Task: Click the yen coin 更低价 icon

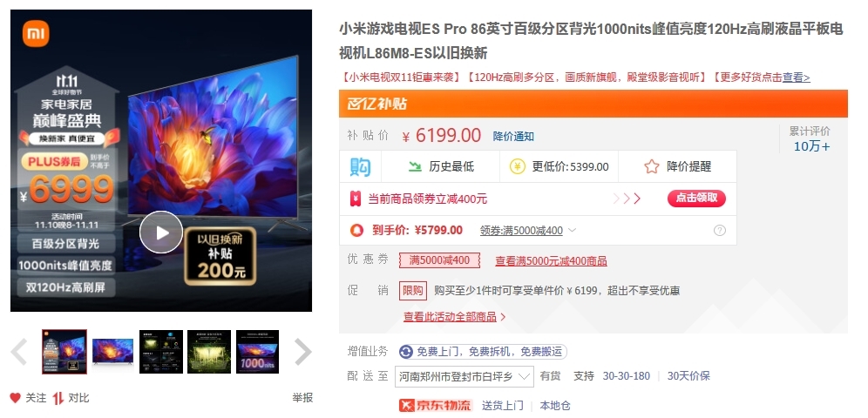Action: pos(517,166)
